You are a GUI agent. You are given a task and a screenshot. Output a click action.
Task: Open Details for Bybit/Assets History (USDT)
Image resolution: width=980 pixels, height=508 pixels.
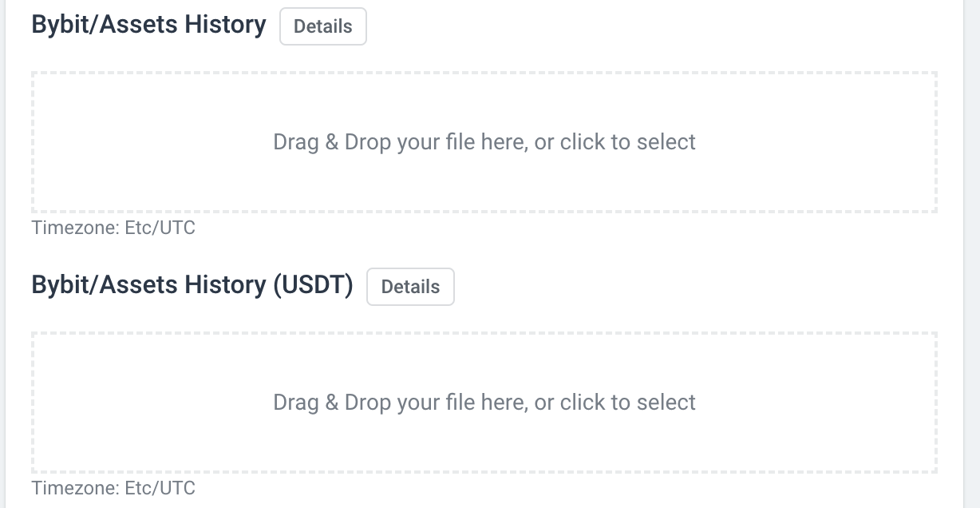tap(410, 286)
